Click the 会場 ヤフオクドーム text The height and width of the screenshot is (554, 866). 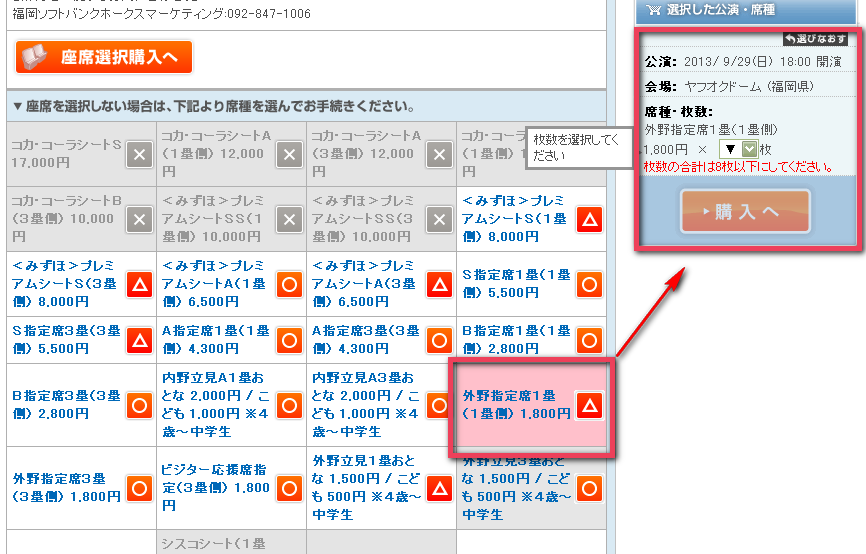click(729, 86)
